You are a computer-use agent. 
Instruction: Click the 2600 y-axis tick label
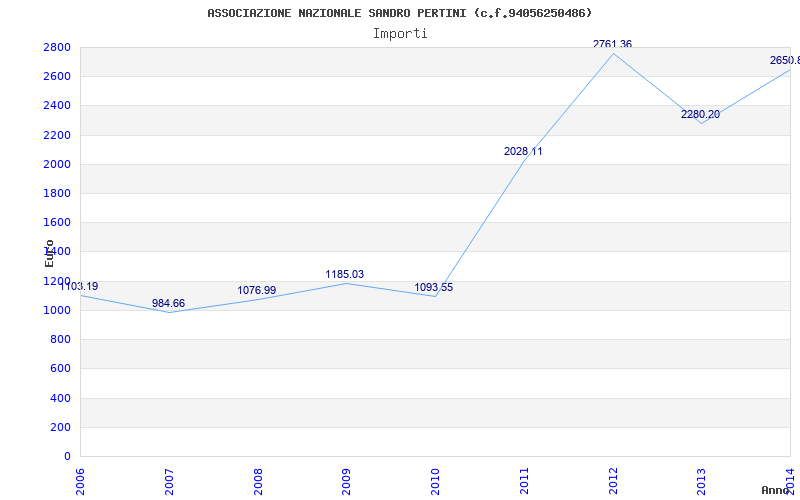pos(57,77)
